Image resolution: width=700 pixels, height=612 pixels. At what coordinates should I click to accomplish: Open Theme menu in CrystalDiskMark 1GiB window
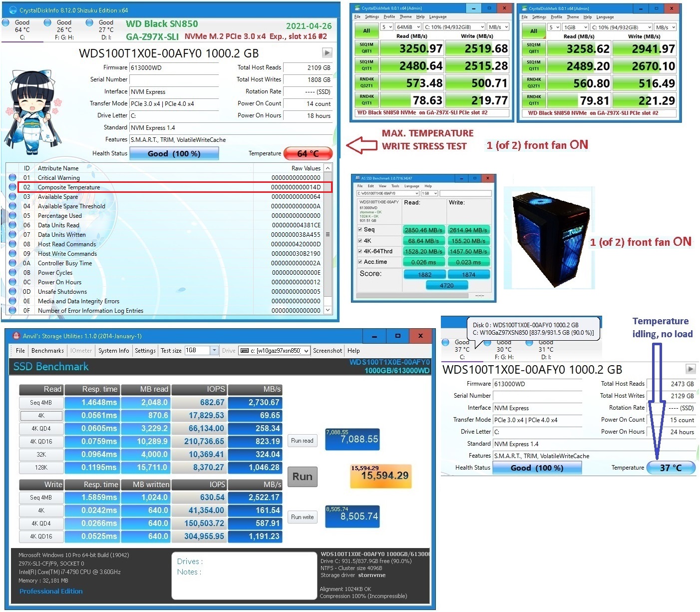(573, 16)
